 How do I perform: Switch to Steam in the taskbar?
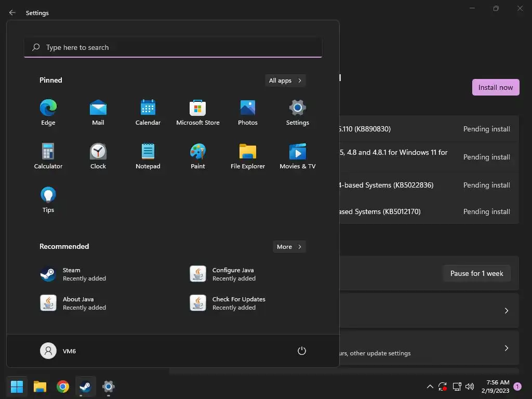86,387
